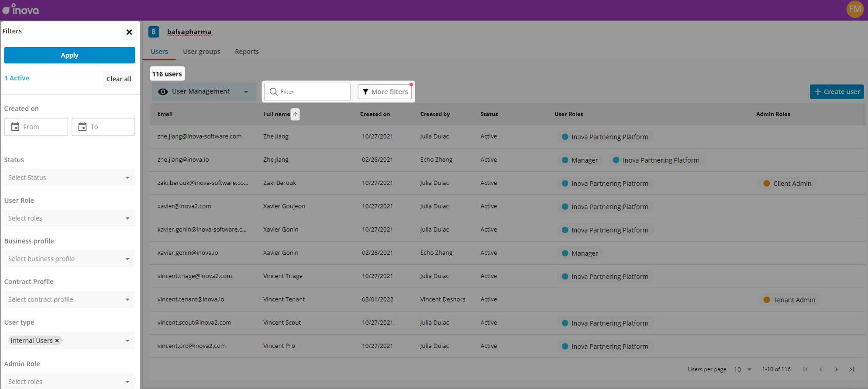
Task: Open the Users per page dropdown
Action: click(x=743, y=369)
